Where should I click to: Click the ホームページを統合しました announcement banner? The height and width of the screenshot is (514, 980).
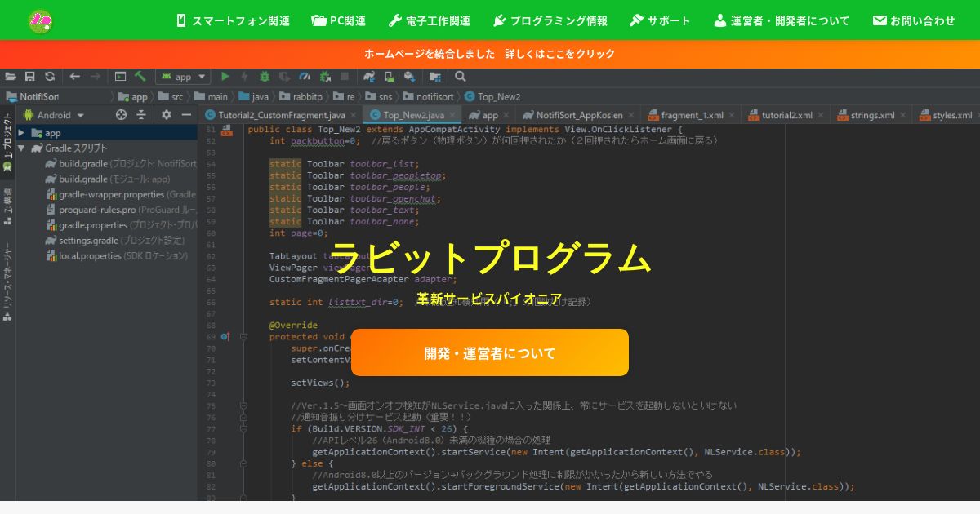pyautogui.click(x=490, y=54)
